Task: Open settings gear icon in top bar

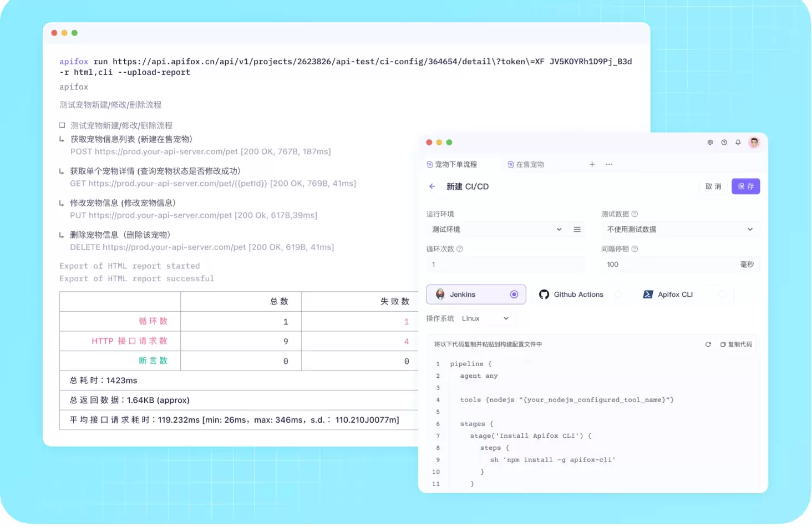Action: click(x=710, y=143)
